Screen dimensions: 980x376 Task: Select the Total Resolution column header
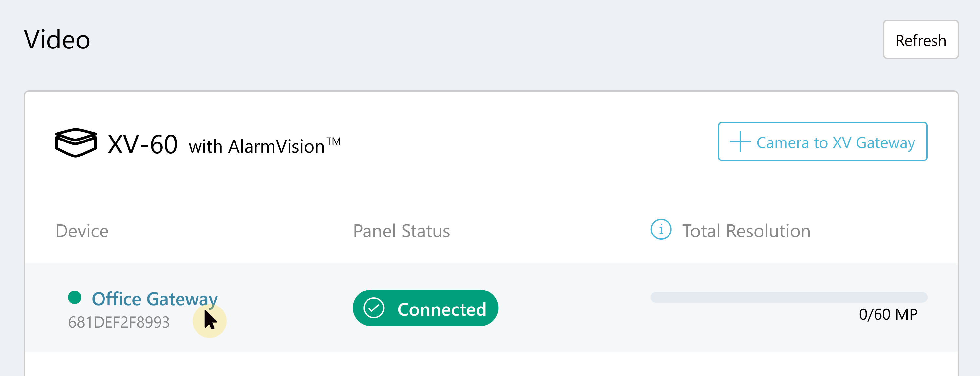pos(746,231)
